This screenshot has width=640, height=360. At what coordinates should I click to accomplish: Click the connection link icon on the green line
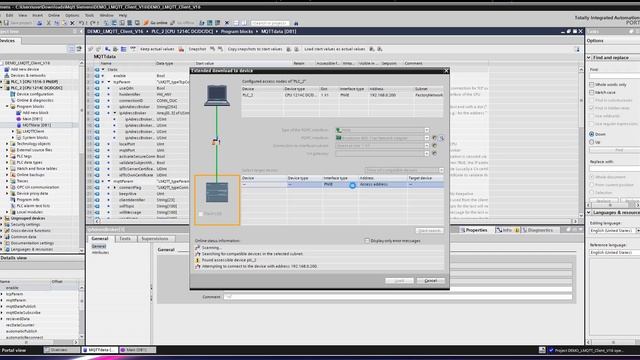tap(216, 142)
